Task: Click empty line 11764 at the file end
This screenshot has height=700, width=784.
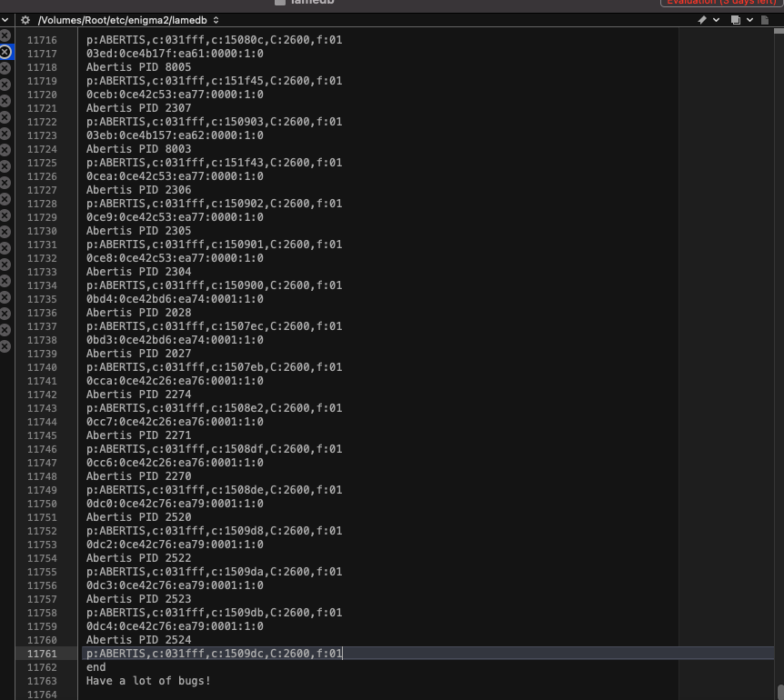Action: point(273,695)
